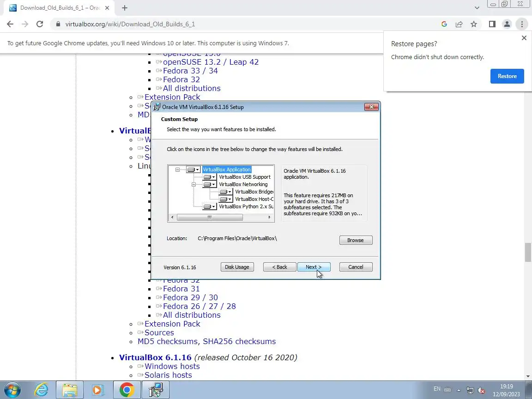Open Internet Explorer from taskbar

tap(42, 390)
